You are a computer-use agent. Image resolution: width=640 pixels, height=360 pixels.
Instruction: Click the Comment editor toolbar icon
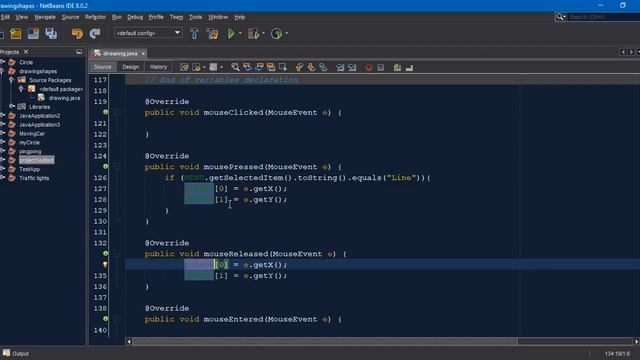(397, 67)
